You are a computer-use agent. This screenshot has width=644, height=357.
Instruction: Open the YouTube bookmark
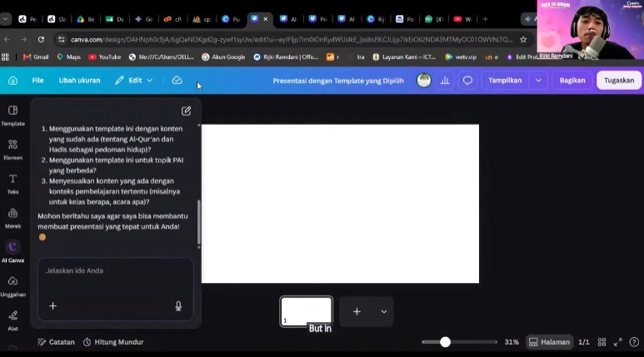(x=105, y=57)
